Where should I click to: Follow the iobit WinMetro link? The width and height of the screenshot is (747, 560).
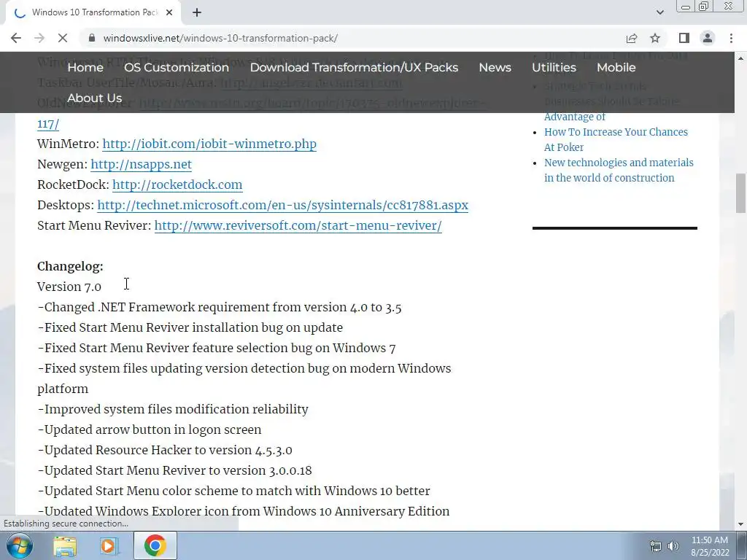209,144
